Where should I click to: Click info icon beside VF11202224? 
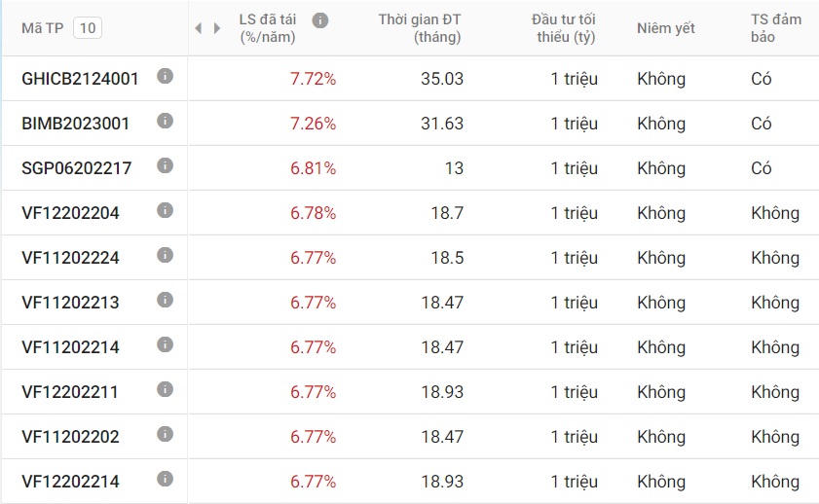coord(165,255)
